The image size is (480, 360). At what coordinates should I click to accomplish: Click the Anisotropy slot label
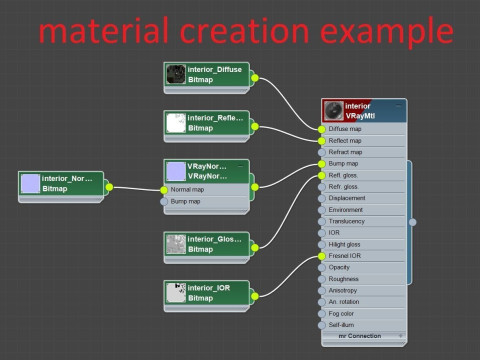(x=343, y=290)
